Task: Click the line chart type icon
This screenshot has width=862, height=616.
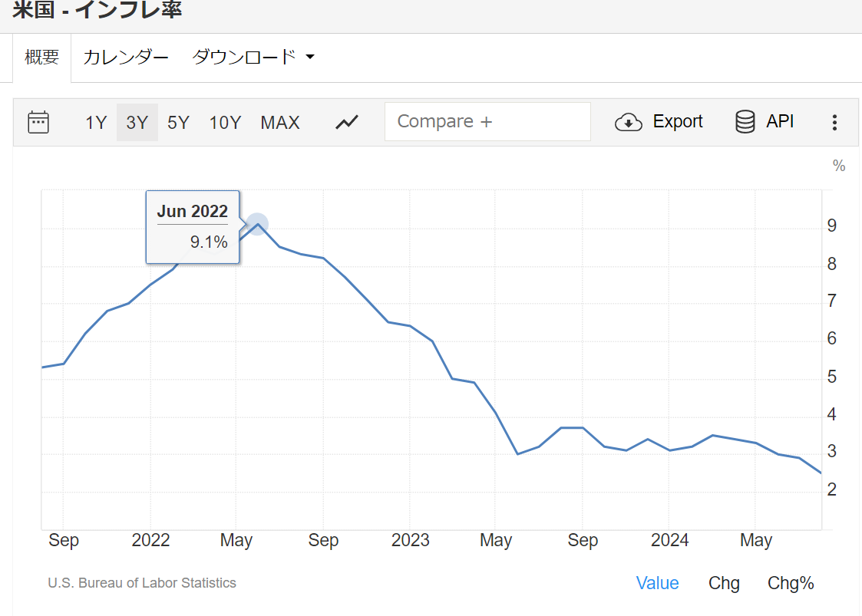Action: [347, 122]
